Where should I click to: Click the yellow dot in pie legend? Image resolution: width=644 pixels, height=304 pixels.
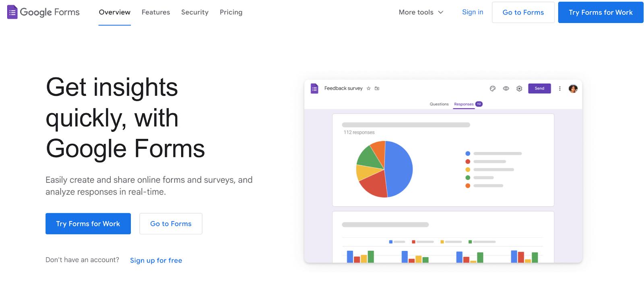tap(468, 170)
